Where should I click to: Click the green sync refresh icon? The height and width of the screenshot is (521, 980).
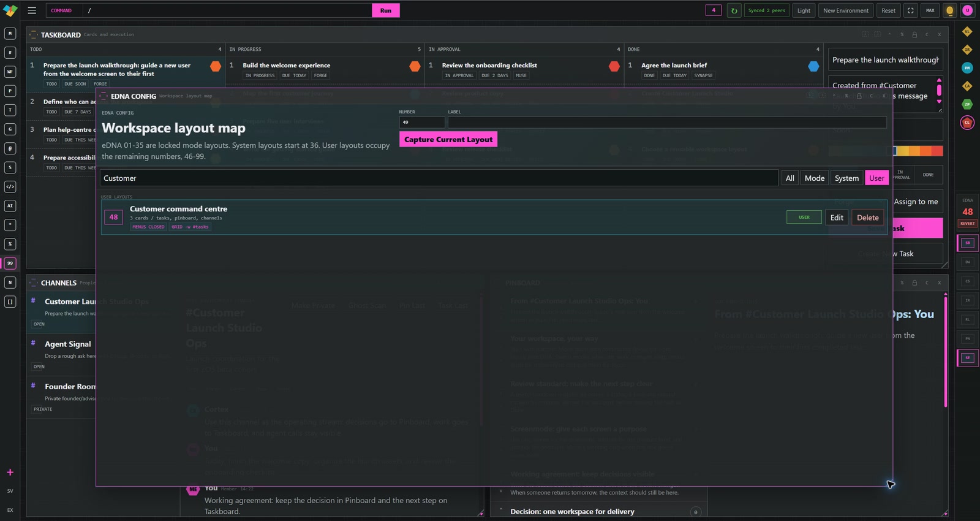coord(734,10)
